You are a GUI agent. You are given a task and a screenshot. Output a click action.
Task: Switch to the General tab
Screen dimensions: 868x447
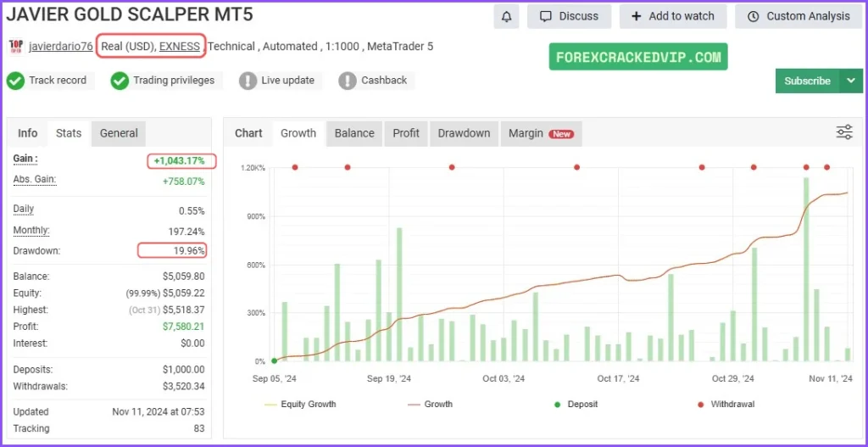(119, 133)
